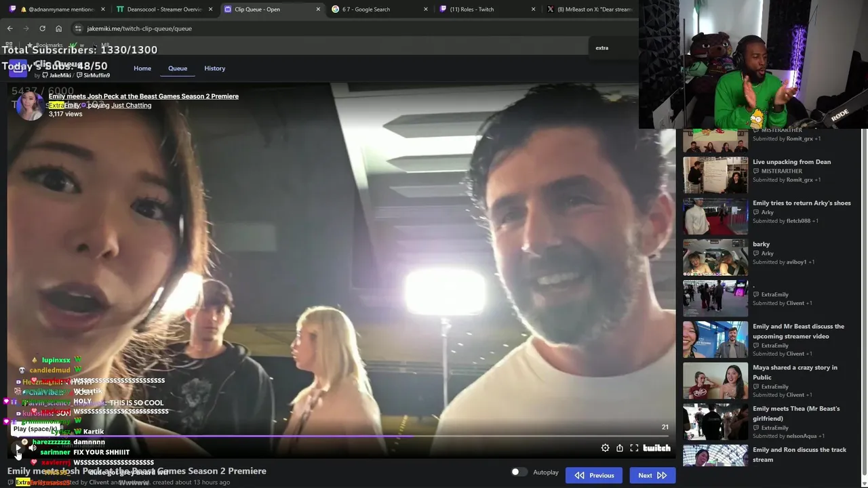Click 'Submitted by fletch088' text
This screenshot has width=868, height=488.
(x=785, y=221)
